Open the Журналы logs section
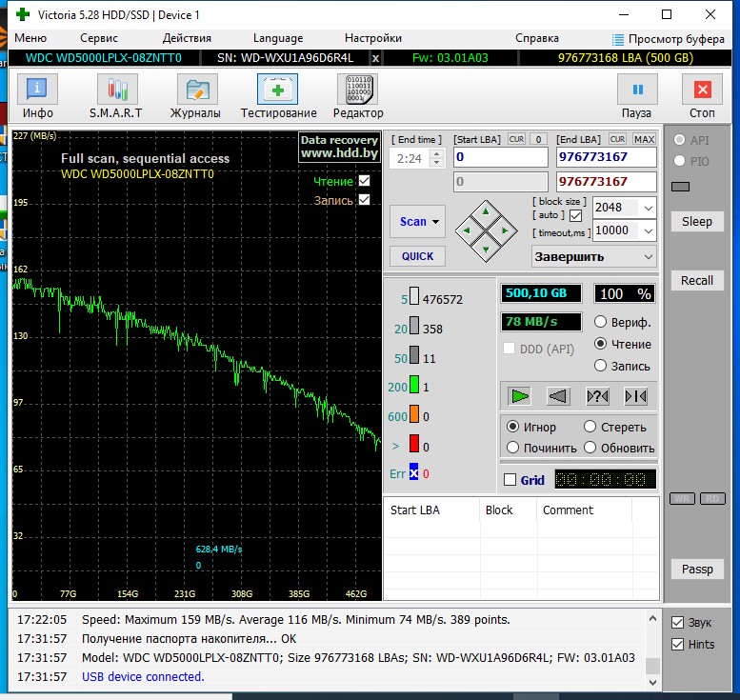The height and width of the screenshot is (700, 740). [x=195, y=96]
